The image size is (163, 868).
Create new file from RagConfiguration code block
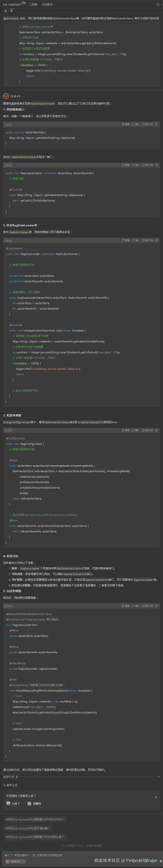(x=147, y=430)
